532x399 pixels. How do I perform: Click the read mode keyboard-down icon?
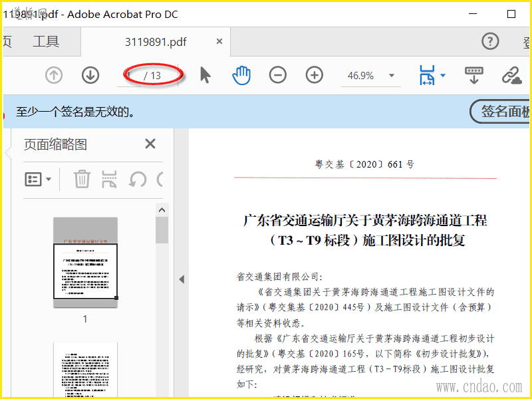tap(474, 75)
